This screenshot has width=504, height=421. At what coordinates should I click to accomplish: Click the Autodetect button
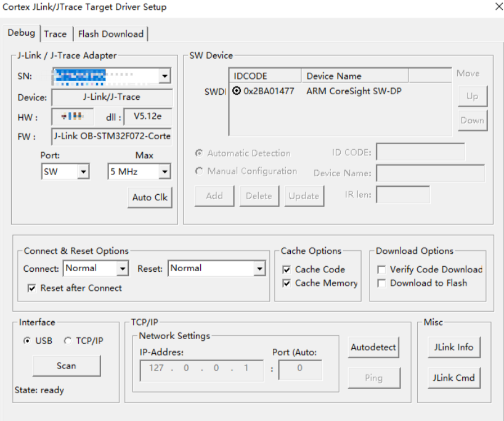(x=373, y=347)
